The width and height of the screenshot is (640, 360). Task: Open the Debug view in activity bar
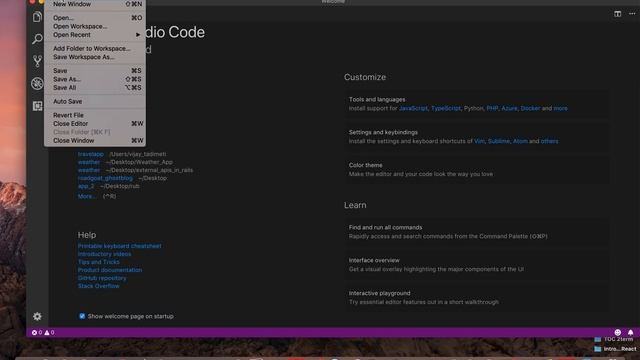pyautogui.click(x=37, y=83)
